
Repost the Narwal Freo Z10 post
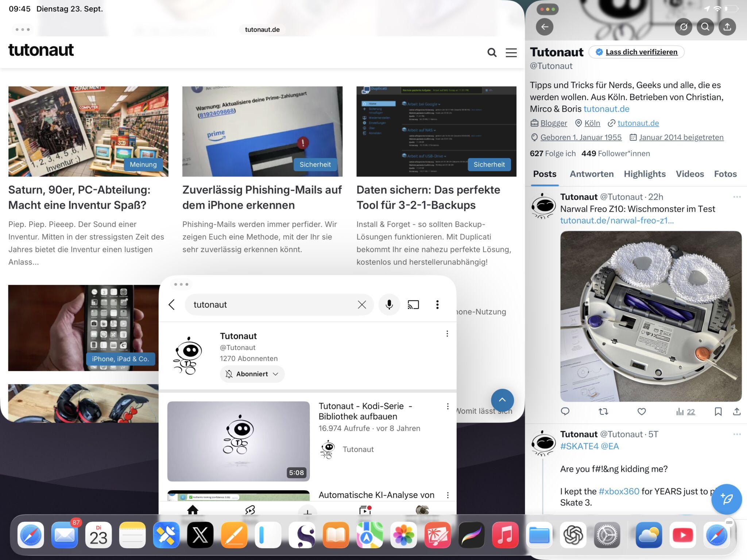[603, 412]
